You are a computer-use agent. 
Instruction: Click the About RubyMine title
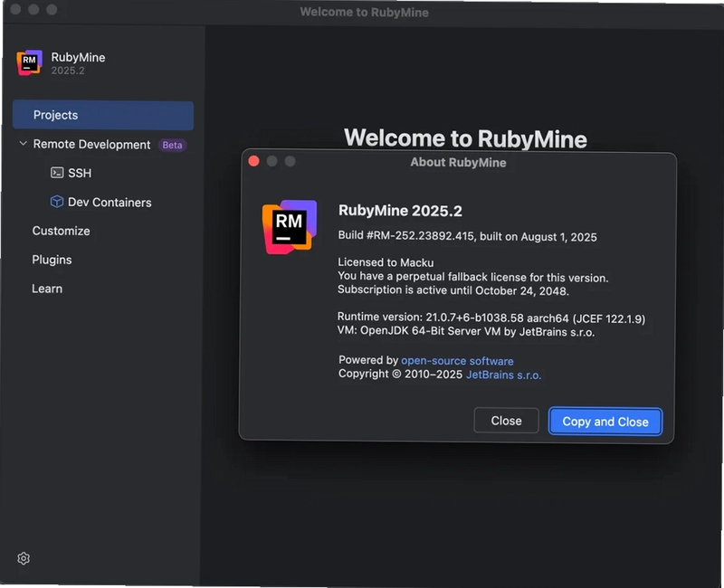point(458,163)
